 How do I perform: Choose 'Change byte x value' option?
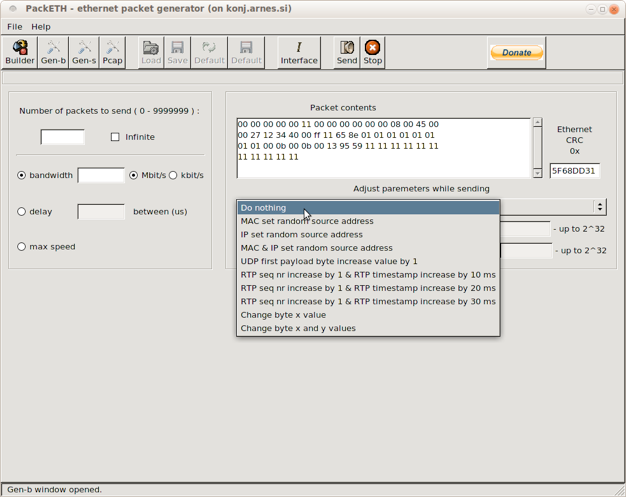368,315
